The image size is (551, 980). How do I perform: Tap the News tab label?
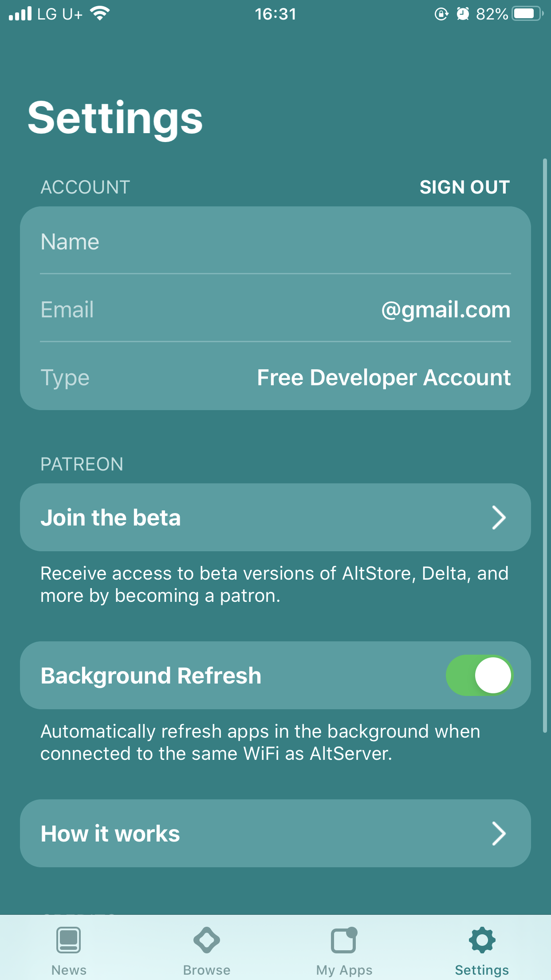click(x=69, y=970)
